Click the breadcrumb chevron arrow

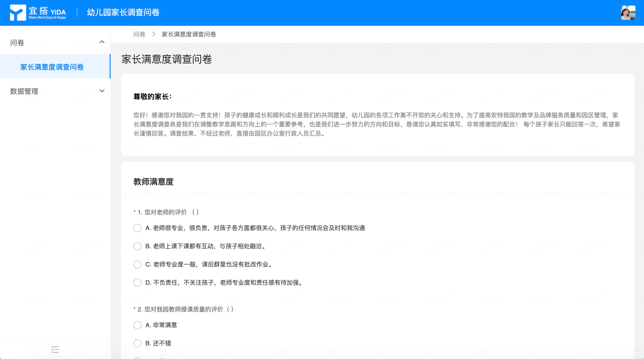(x=154, y=34)
